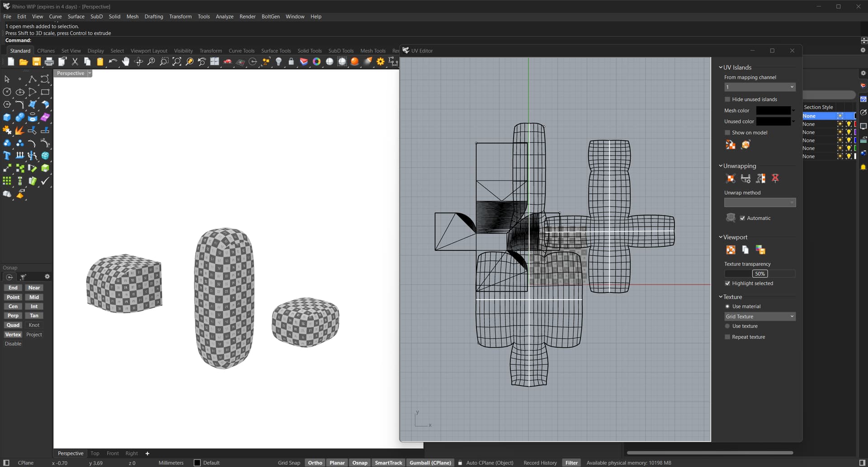Open the Grid Texture material dropdown

(759, 316)
